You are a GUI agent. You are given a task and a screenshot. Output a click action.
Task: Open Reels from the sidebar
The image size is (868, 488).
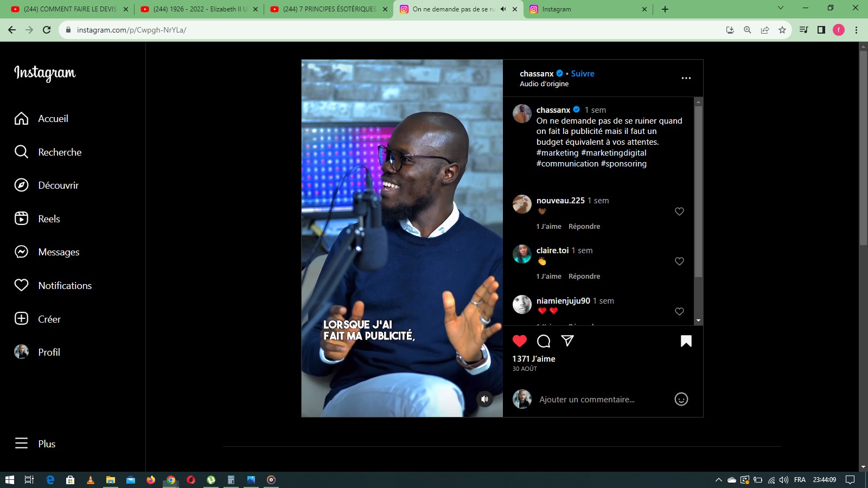pos(49,219)
